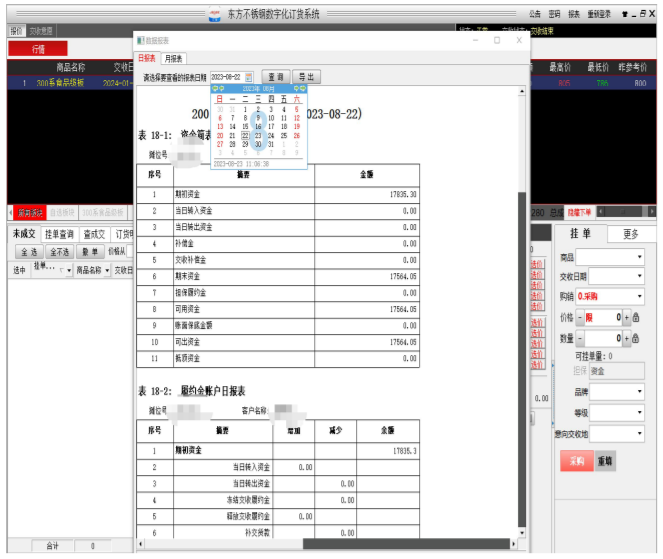The width and height of the screenshot is (663, 559).
Task: Increase price with plus button
Action: 627,318
